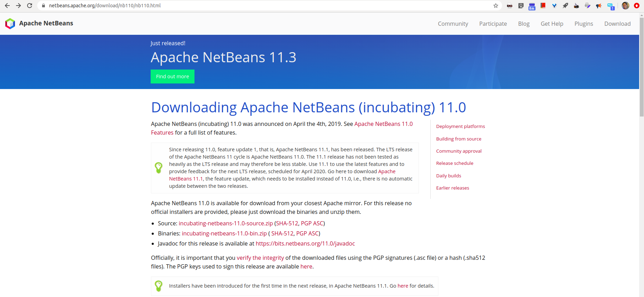The height and width of the screenshot is (297, 644).
Task: Jump to Earlier releases section
Action: click(453, 188)
